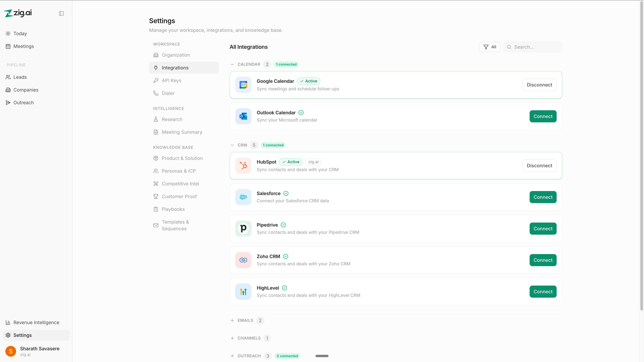Viewport: 644px width, 362px height.
Task: Click the HubSpot logo icon
Action: click(243, 165)
